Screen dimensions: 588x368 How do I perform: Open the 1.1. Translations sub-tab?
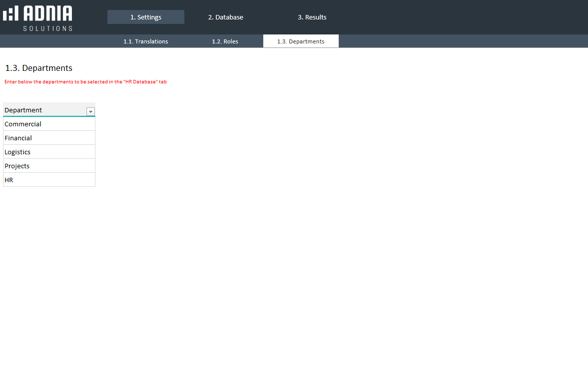tap(145, 41)
